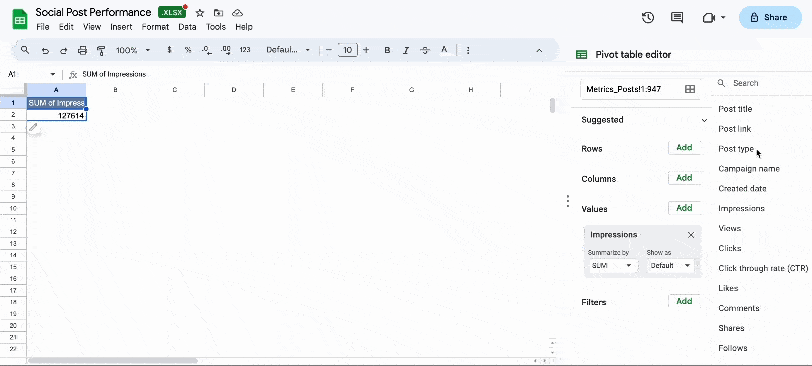Open the Tools menu
This screenshot has width=812, height=366.
pos(215,27)
